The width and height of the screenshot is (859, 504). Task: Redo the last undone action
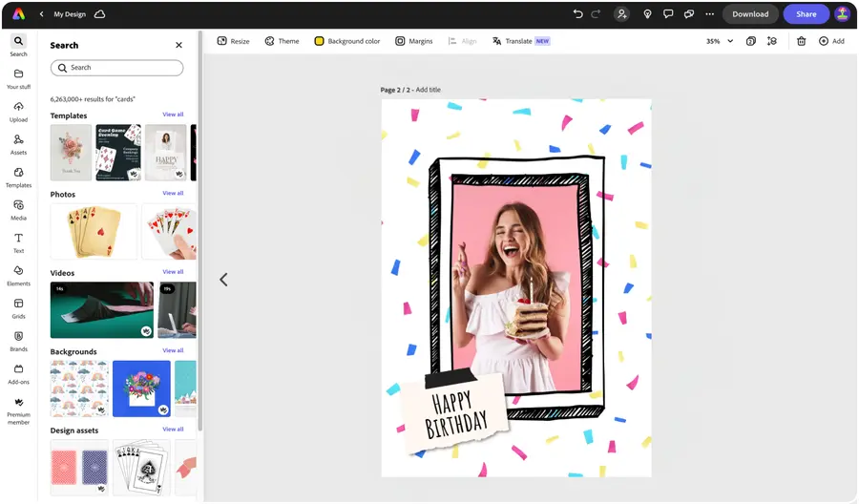tap(596, 14)
